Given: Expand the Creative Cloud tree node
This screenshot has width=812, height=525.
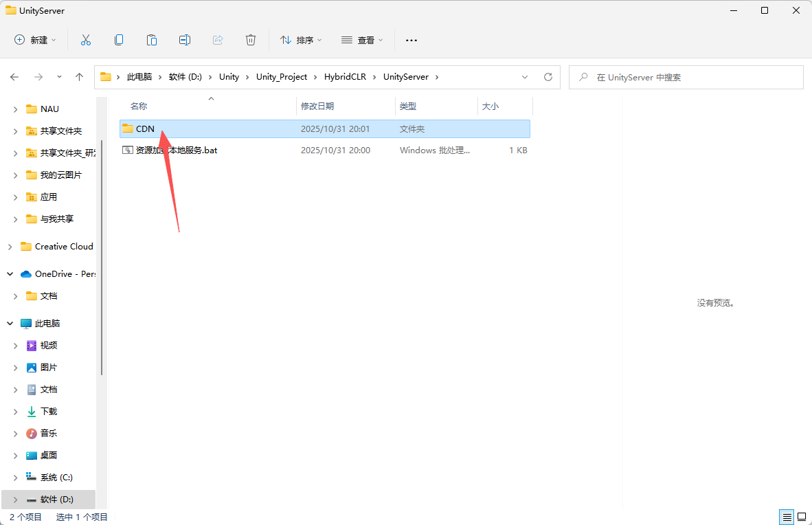Looking at the screenshot, I should click(10, 247).
